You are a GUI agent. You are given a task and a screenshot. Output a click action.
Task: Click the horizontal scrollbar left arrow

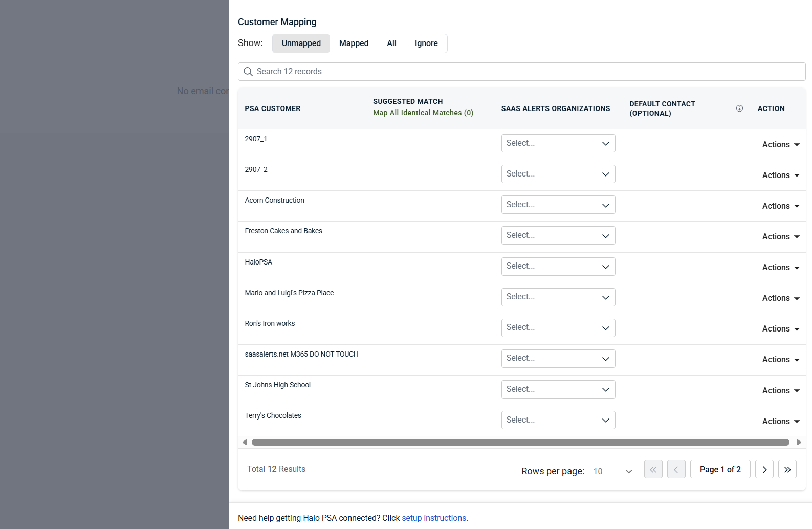[x=245, y=442]
